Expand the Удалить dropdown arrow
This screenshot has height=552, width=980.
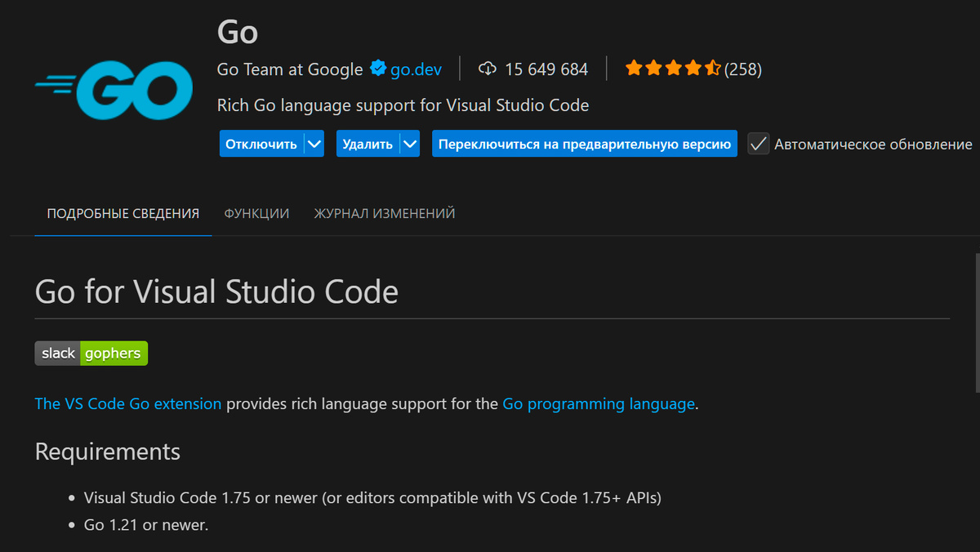410,144
